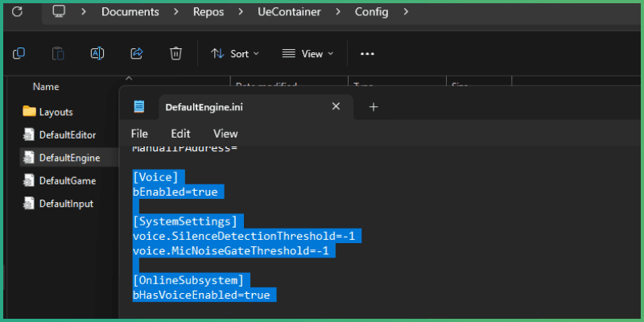Image resolution: width=644 pixels, height=322 pixels.
Task: Click the [Voice] section line
Action: pyautogui.click(x=155, y=177)
